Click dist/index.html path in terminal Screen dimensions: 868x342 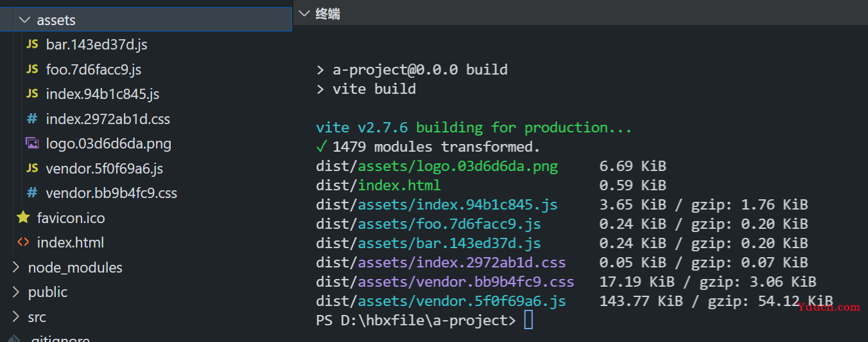378,185
